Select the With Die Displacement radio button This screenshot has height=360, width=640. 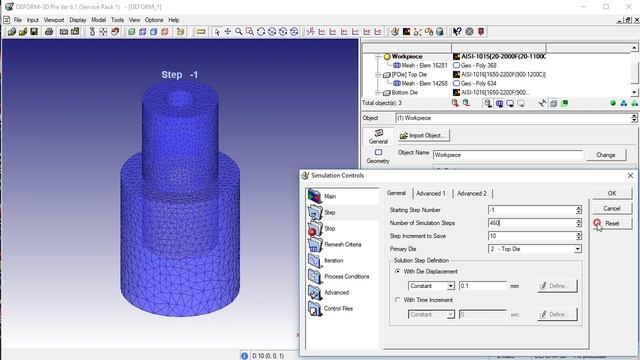398,271
